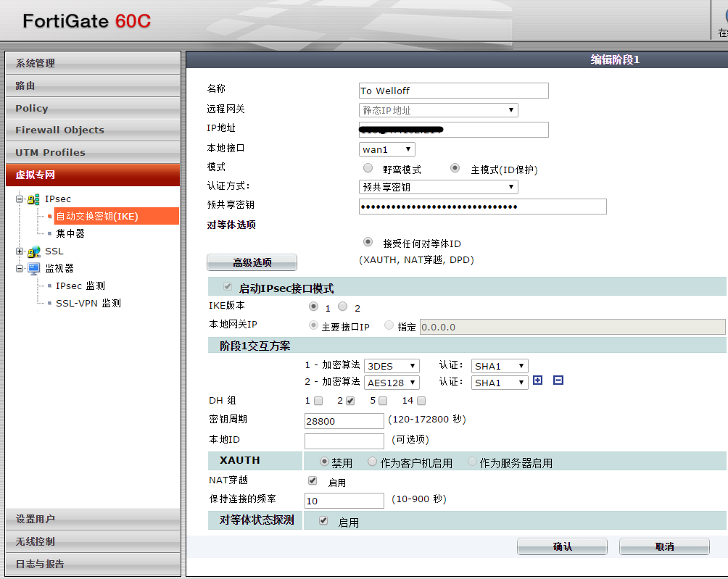Open the UTM Profiles menu section
The width and height of the screenshot is (728, 579).
(x=93, y=152)
